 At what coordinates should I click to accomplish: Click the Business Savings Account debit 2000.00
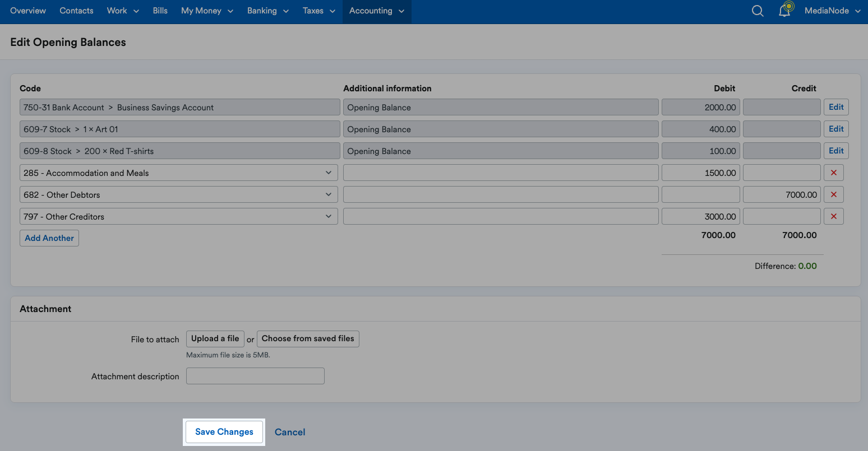701,107
